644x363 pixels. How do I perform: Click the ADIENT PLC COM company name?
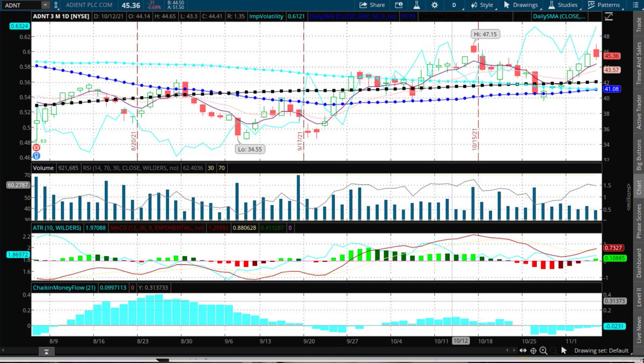(x=90, y=5)
